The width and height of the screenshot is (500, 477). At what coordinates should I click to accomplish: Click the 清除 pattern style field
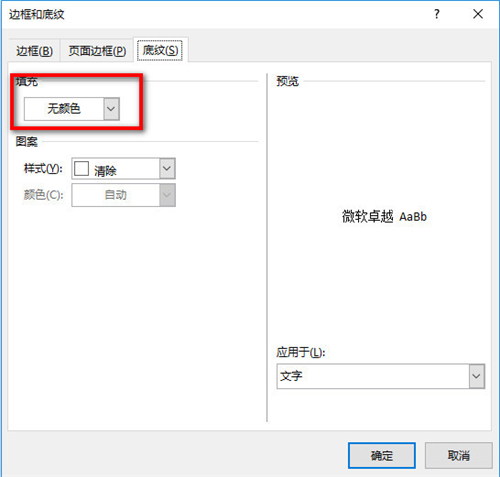tap(123, 169)
